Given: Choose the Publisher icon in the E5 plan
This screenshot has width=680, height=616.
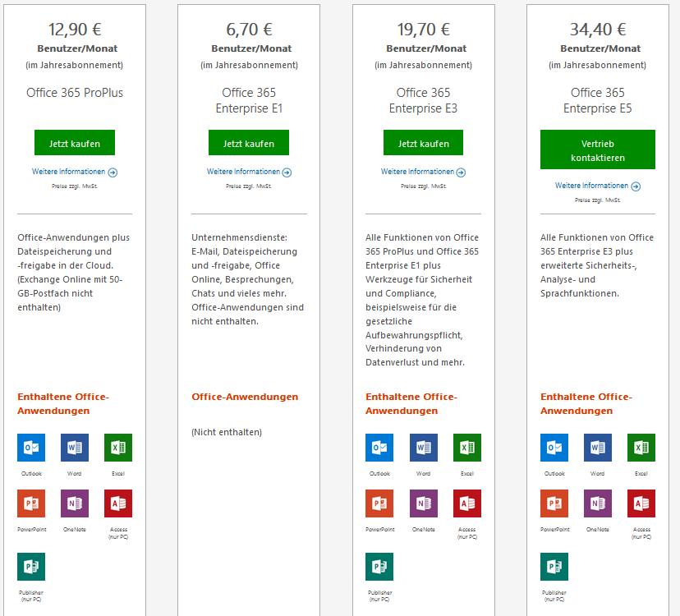Looking at the screenshot, I should [x=554, y=566].
